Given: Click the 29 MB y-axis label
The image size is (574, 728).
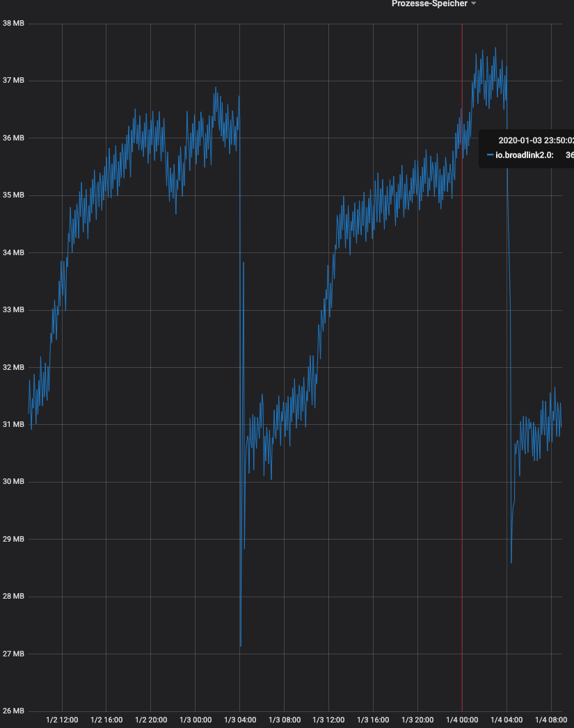Looking at the screenshot, I should [x=13, y=539].
